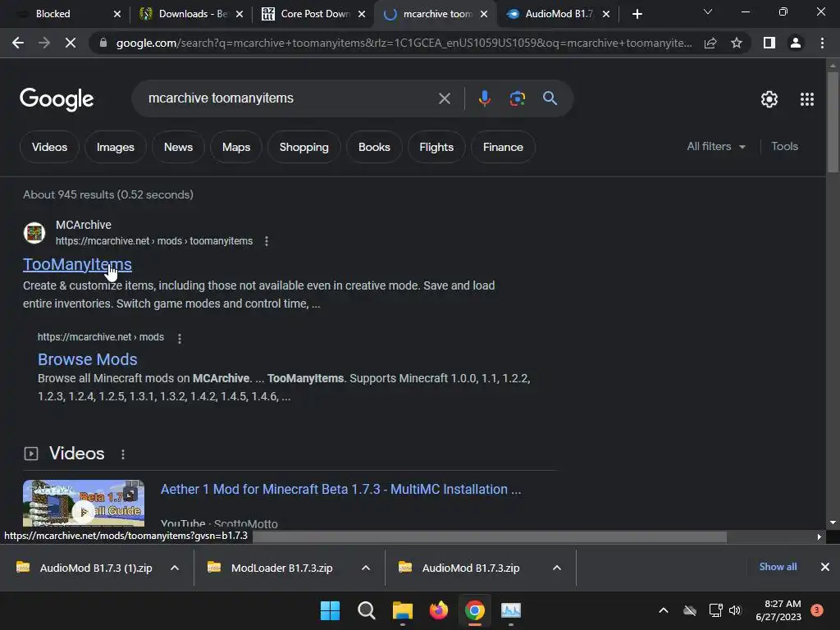Image resolution: width=840 pixels, height=630 pixels.
Task: Close the AudioMod B1.7 tab
Action: click(606, 14)
